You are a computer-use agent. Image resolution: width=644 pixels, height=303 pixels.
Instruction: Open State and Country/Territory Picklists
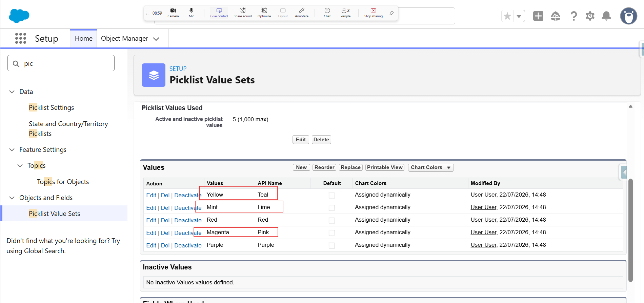coord(68,128)
